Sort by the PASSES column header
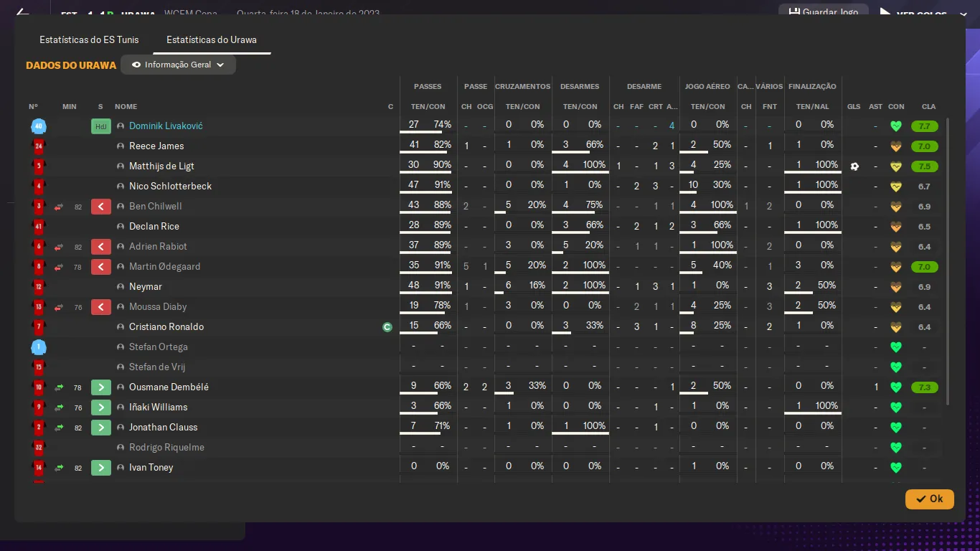Viewport: 980px width, 551px height. click(428, 87)
